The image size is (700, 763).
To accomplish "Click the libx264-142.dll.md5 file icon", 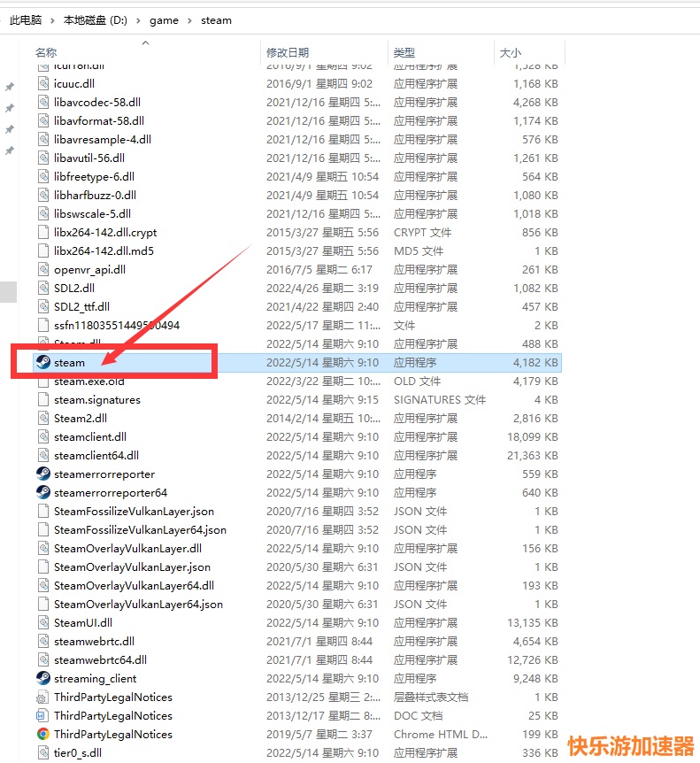I will 43,250.
